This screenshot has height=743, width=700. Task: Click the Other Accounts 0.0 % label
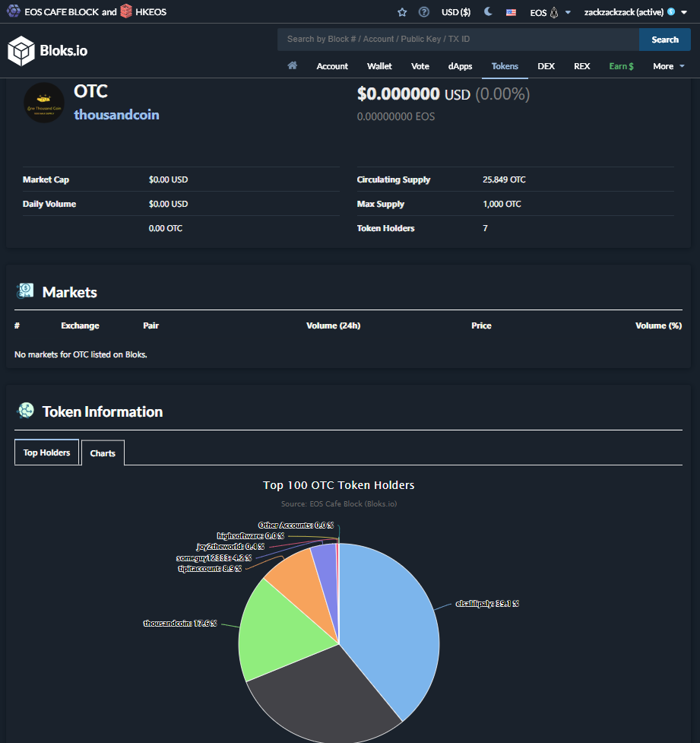click(296, 525)
